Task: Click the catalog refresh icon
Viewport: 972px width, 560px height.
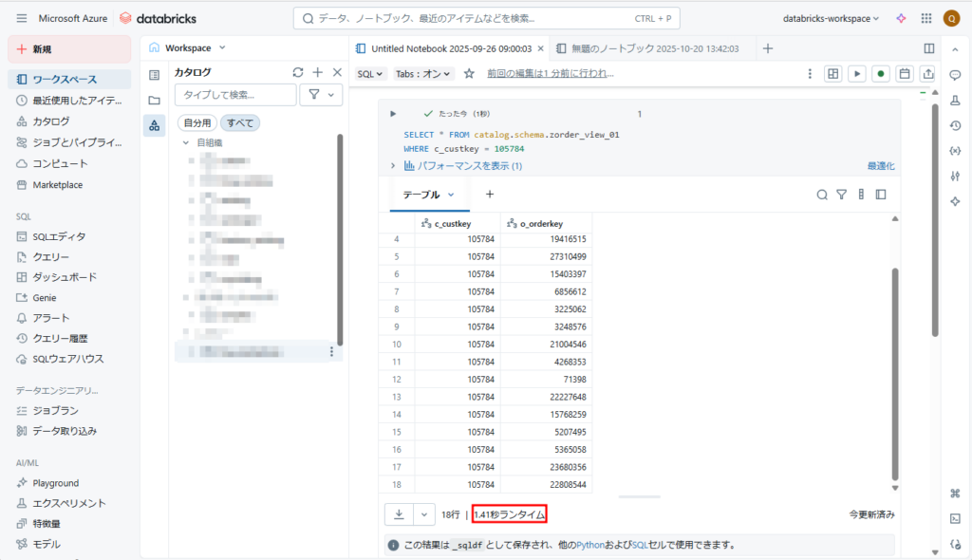Action: pos(298,72)
